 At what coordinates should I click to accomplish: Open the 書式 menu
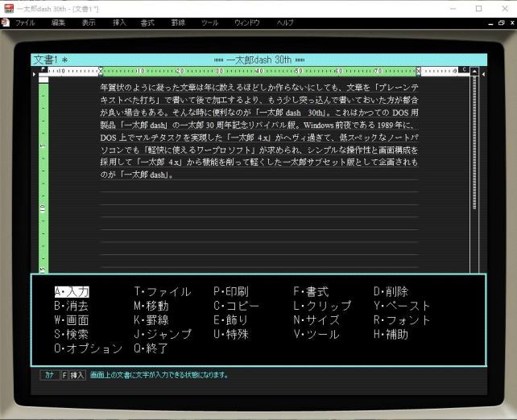click(147, 23)
